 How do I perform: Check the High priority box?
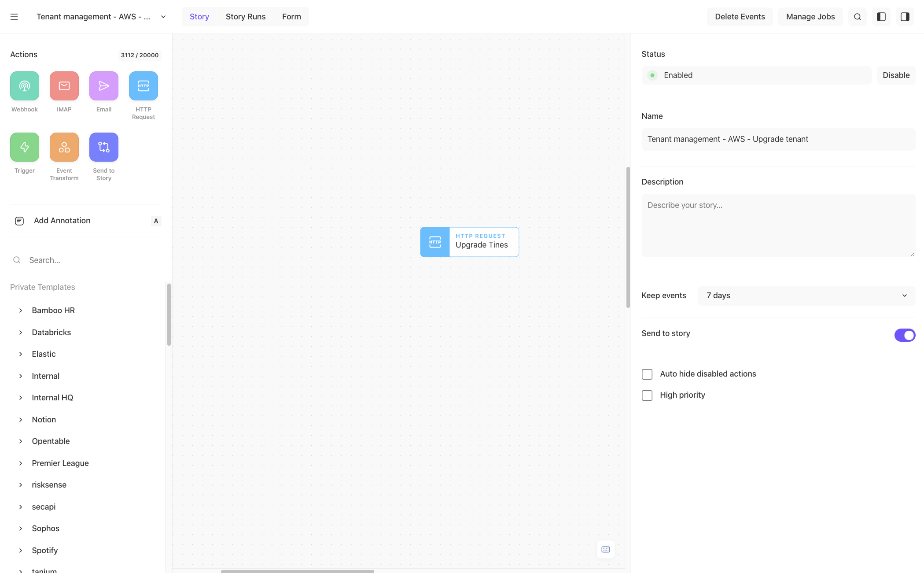(647, 396)
